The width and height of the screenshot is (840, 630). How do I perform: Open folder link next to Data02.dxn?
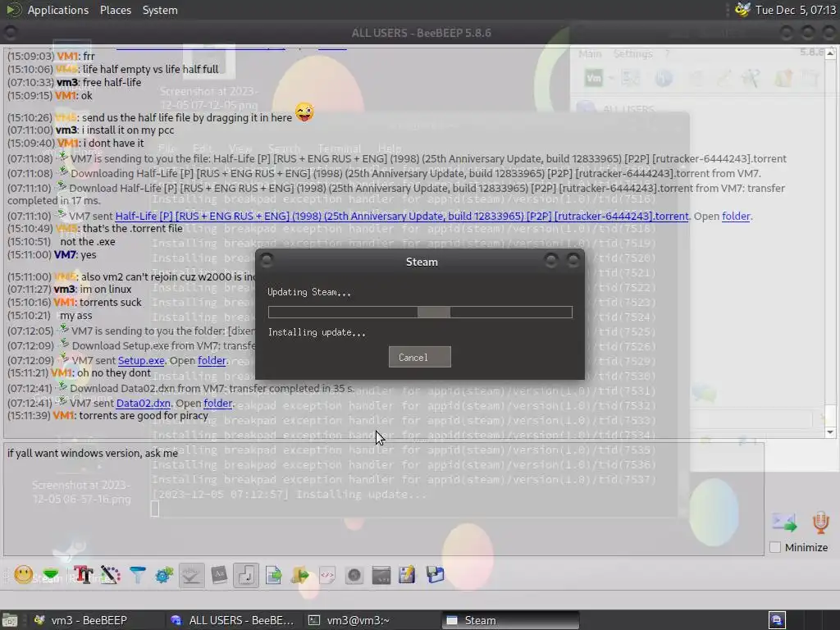click(x=217, y=403)
